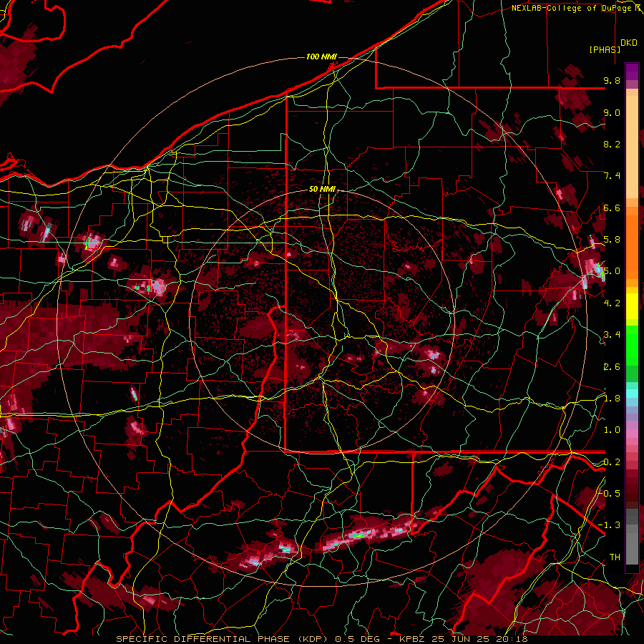Image resolution: width=644 pixels, height=644 pixels.
Task: Click the -1.3 value on the scale
Action: [609, 525]
